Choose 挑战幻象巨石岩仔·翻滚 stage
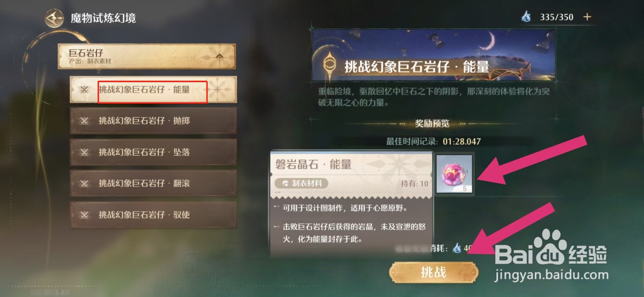 (x=153, y=183)
